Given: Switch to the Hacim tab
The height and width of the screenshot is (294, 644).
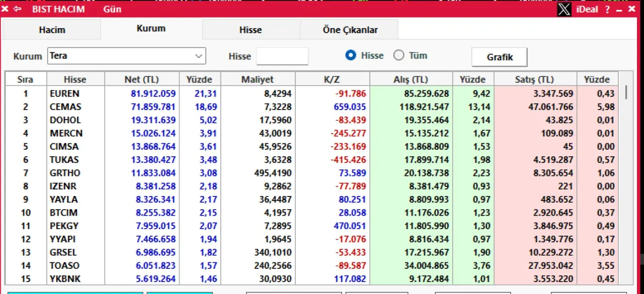Looking at the screenshot, I should coord(52,30).
